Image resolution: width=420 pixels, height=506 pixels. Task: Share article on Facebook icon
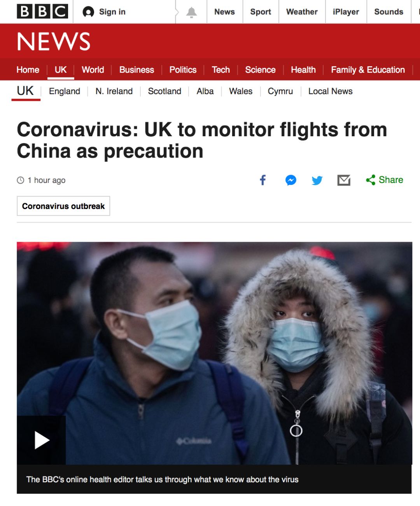click(263, 180)
